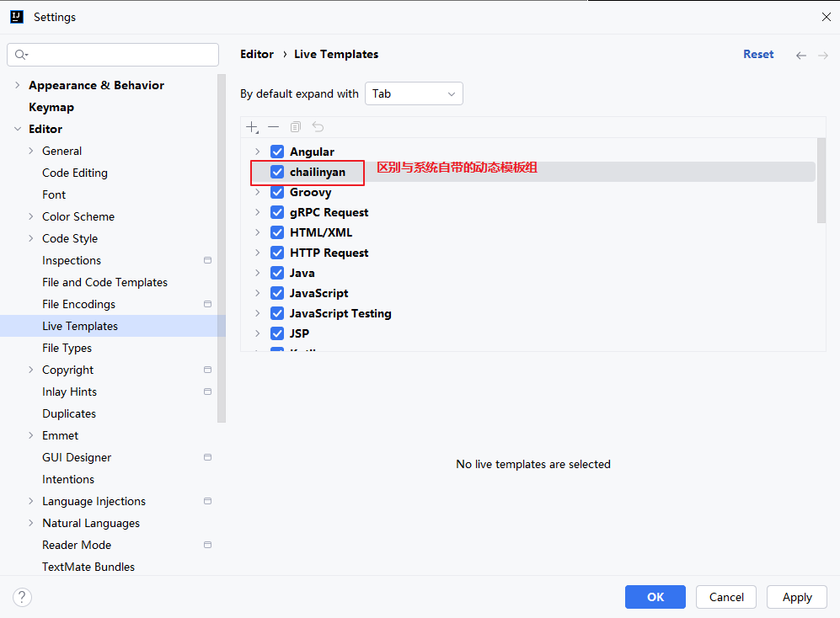Click project-level icon next to Inspections

[x=207, y=260]
